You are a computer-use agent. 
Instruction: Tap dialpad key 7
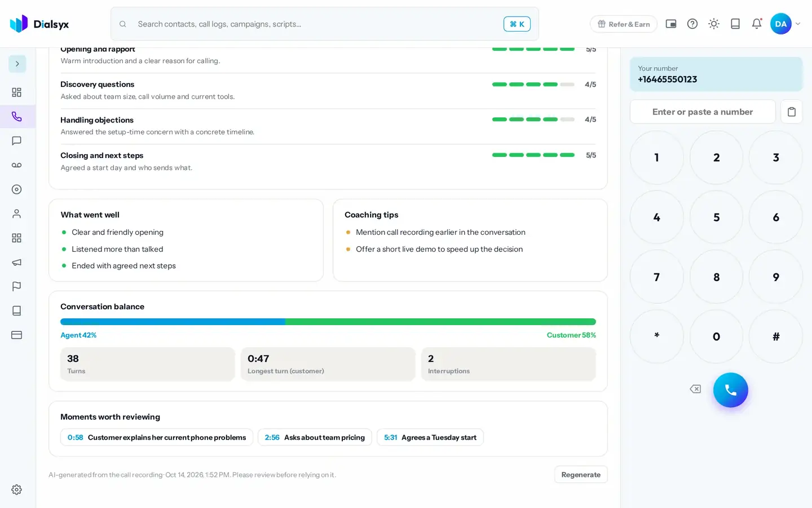point(657,277)
